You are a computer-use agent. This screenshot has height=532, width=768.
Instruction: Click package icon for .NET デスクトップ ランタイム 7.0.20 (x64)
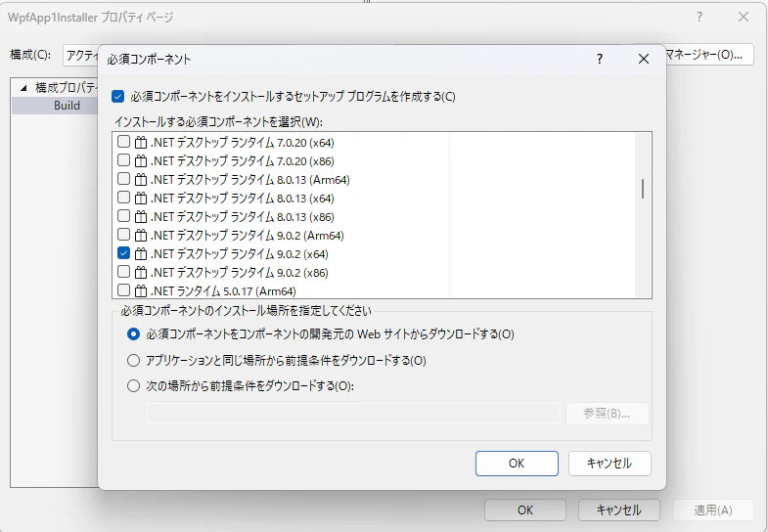[141, 143]
